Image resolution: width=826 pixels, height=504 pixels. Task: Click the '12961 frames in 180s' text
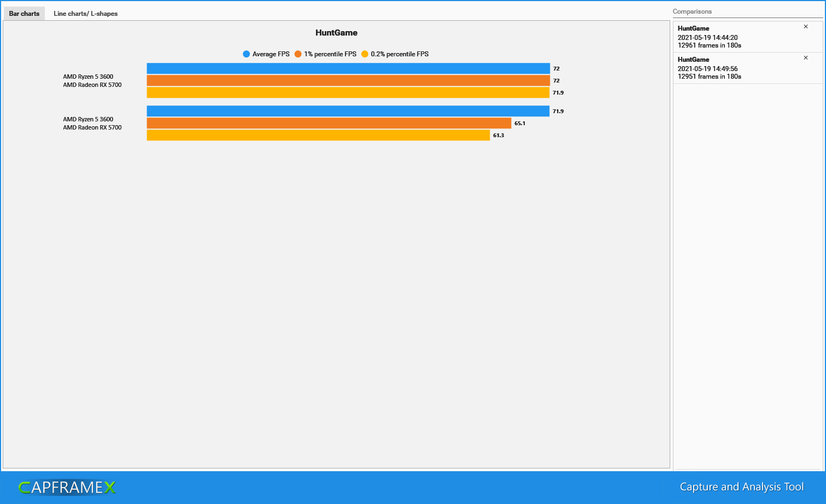click(710, 45)
